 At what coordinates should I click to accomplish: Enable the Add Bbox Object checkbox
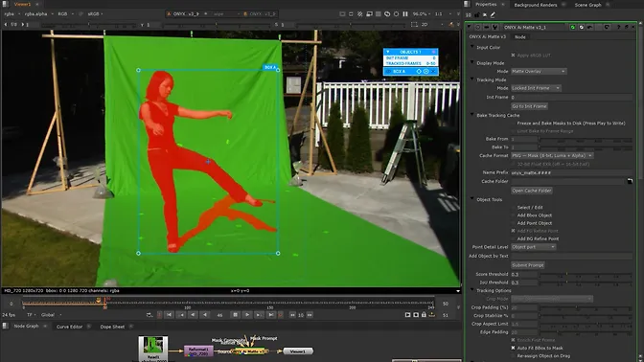click(x=513, y=215)
